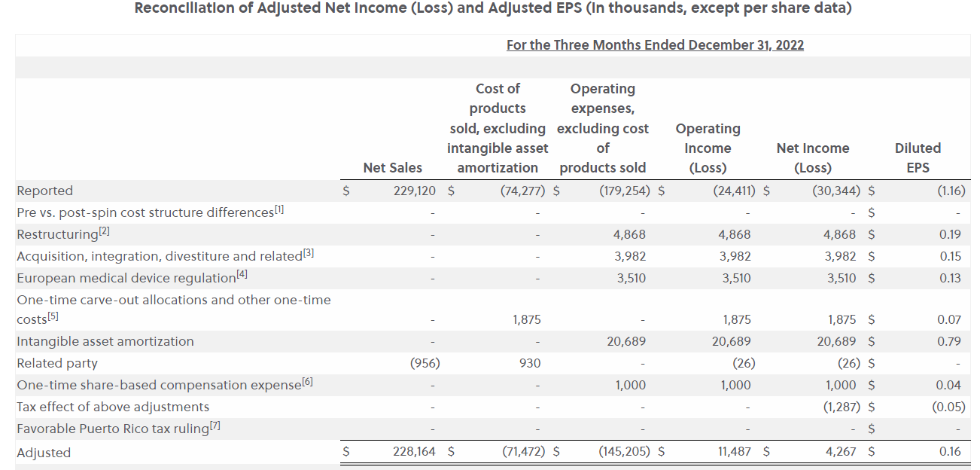Select the Adjusted net sales value 228,164
The width and height of the screenshot is (980, 470).
(x=414, y=453)
